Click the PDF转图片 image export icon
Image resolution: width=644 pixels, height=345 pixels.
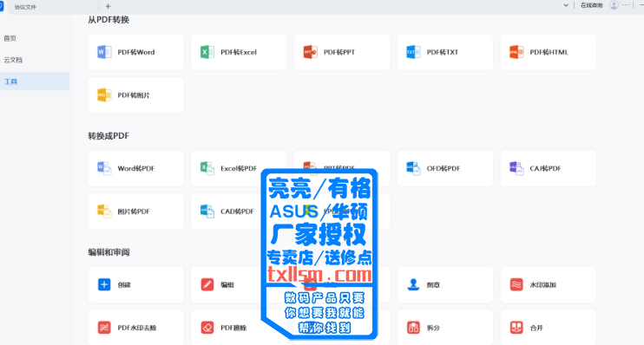[104, 95]
